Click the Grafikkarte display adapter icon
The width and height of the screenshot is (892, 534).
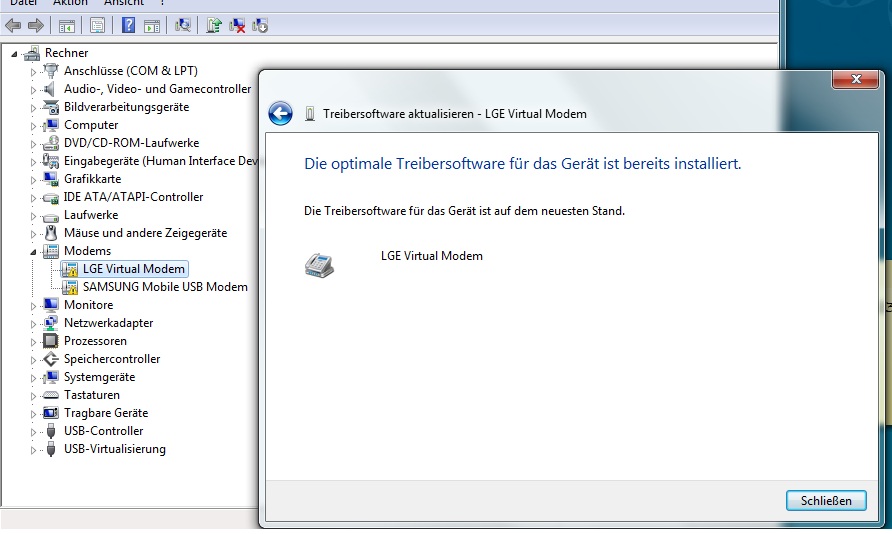coord(51,179)
